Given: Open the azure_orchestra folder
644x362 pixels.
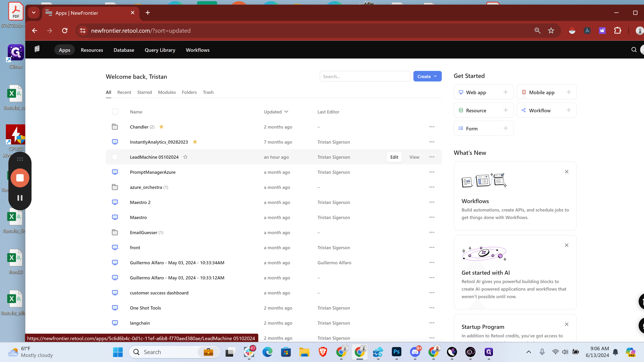Looking at the screenshot, I should tap(146, 187).
